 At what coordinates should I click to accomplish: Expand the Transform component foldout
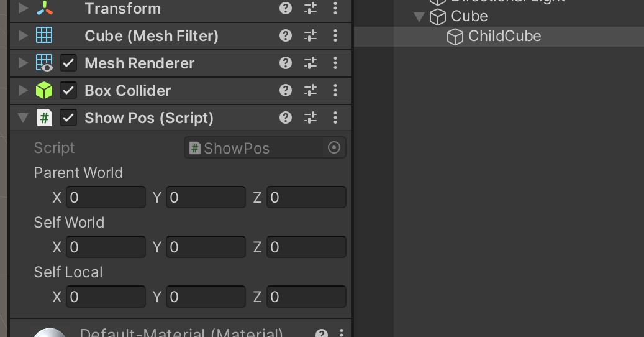24,8
